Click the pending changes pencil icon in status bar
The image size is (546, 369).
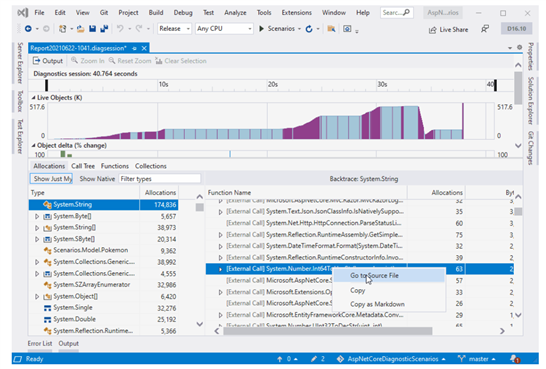pyautogui.click(x=314, y=359)
